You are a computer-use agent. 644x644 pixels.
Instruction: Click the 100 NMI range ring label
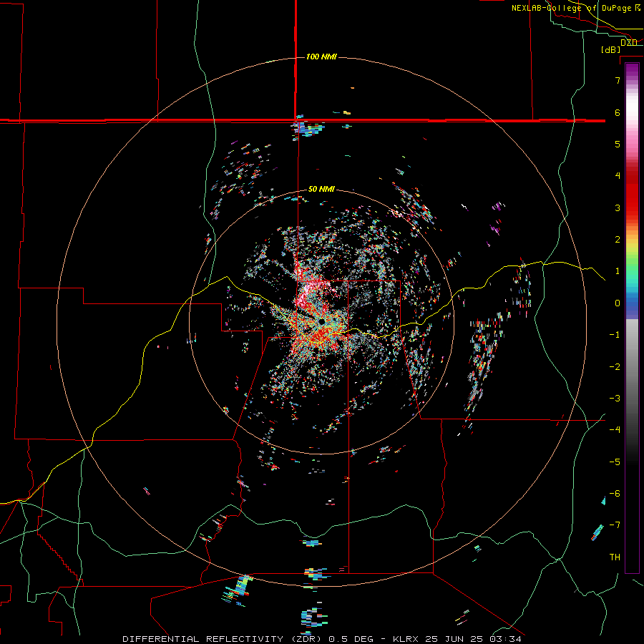point(321,57)
